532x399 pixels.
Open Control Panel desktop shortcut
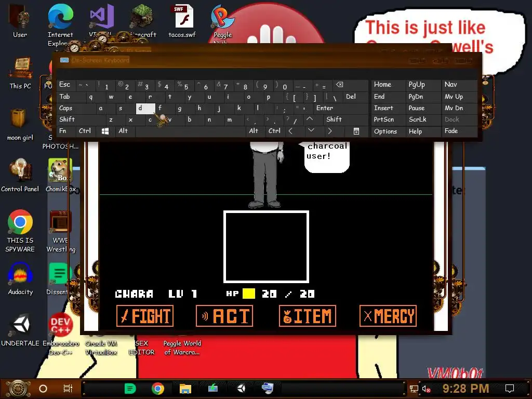point(20,176)
